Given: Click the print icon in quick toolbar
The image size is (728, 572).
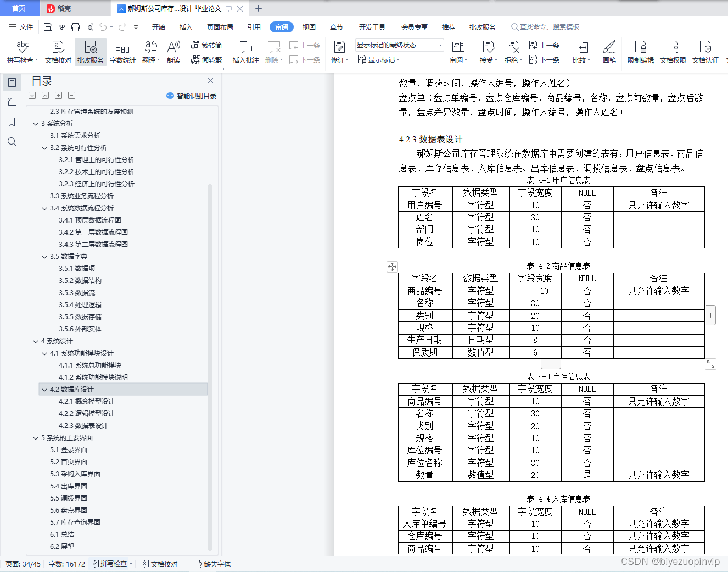Looking at the screenshot, I should (76, 27).
